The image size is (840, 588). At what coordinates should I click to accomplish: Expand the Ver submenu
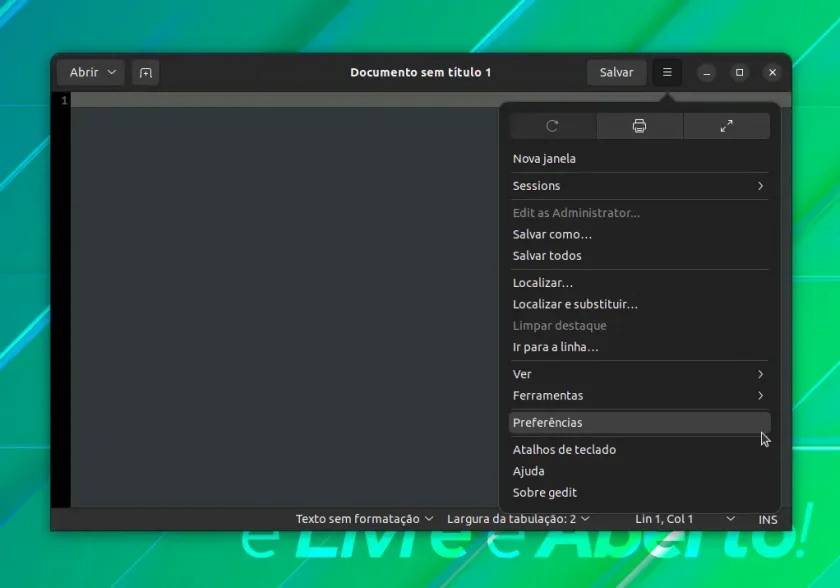click(640, 374)
